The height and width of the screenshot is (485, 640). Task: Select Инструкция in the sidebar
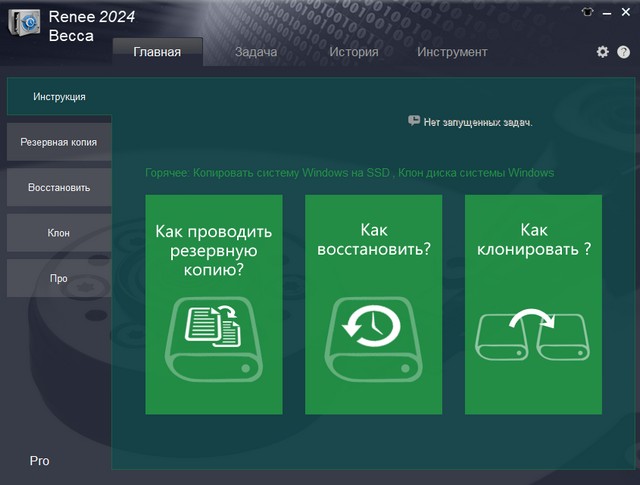pyautogui.click(x=59, y=97)
